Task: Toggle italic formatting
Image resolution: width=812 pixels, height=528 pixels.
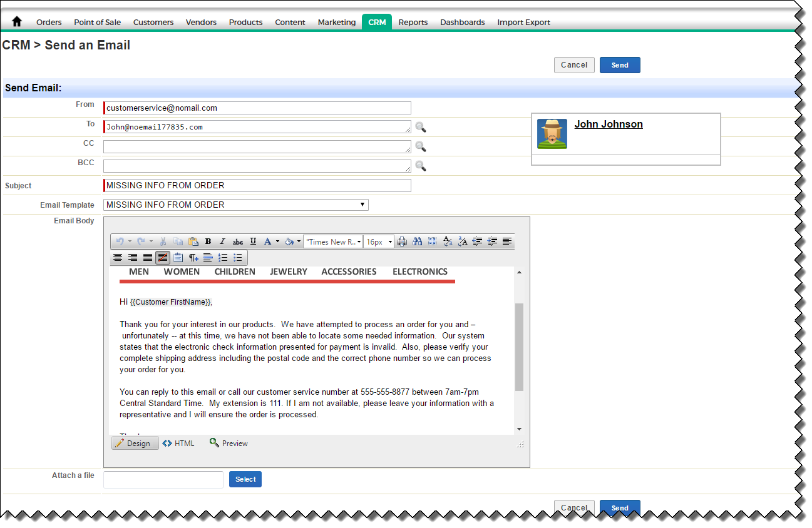Action: pos(223,241)
